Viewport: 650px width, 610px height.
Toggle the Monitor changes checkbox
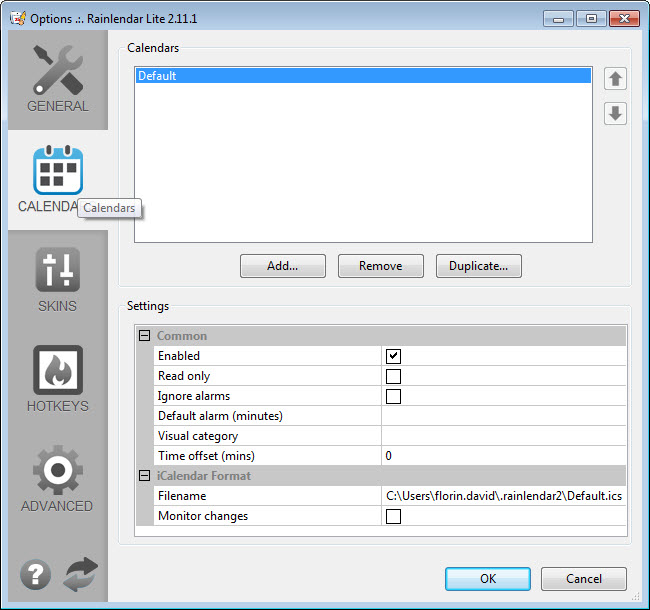pos(393,516)
